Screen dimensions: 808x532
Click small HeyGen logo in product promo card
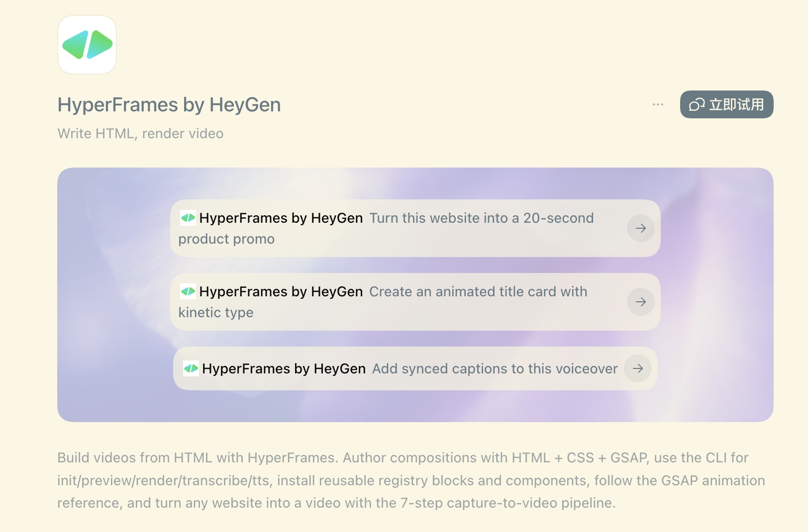(x=188, y=218)
